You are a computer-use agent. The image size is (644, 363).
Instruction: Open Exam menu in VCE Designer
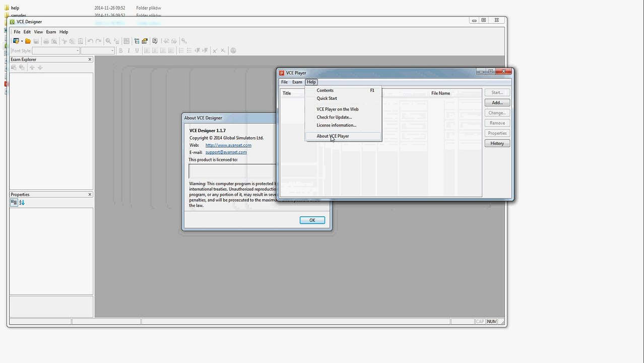[x=51, y=32]
